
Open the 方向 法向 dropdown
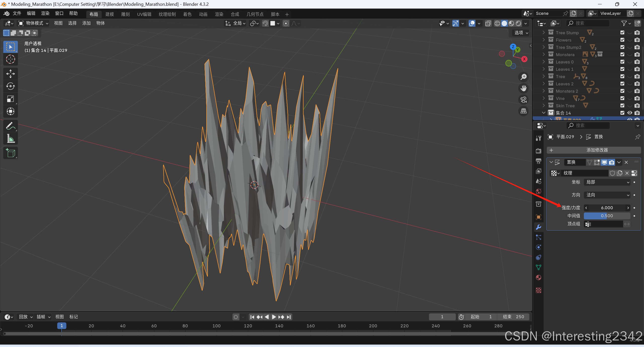tap(607, 195)
